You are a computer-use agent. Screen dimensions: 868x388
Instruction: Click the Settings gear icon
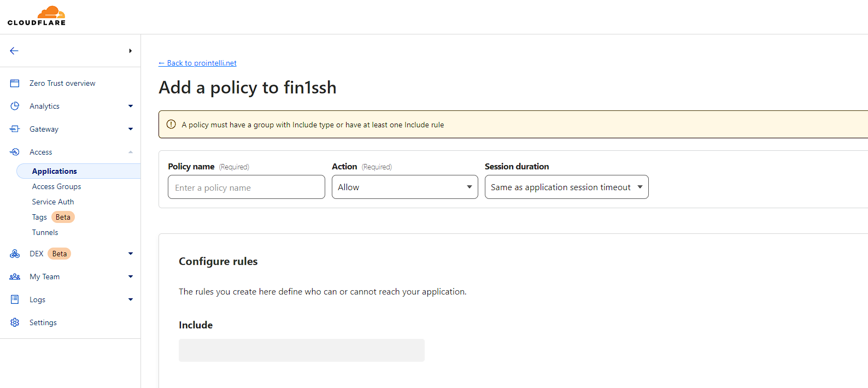click(x=15, y=322)
